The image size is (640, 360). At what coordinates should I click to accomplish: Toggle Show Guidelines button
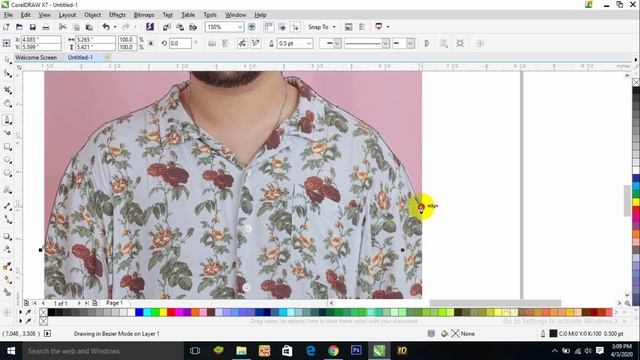(x=295, y=27)
